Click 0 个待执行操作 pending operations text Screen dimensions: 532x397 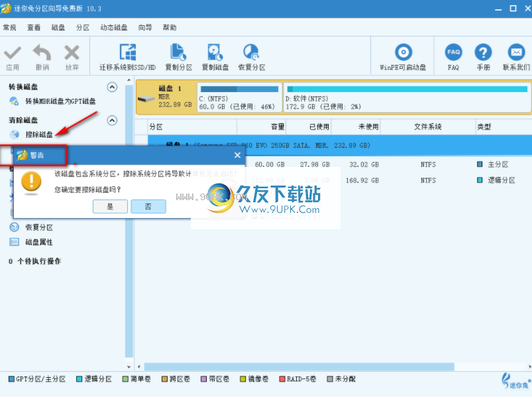pyautogui.click(x=35, y=261)
